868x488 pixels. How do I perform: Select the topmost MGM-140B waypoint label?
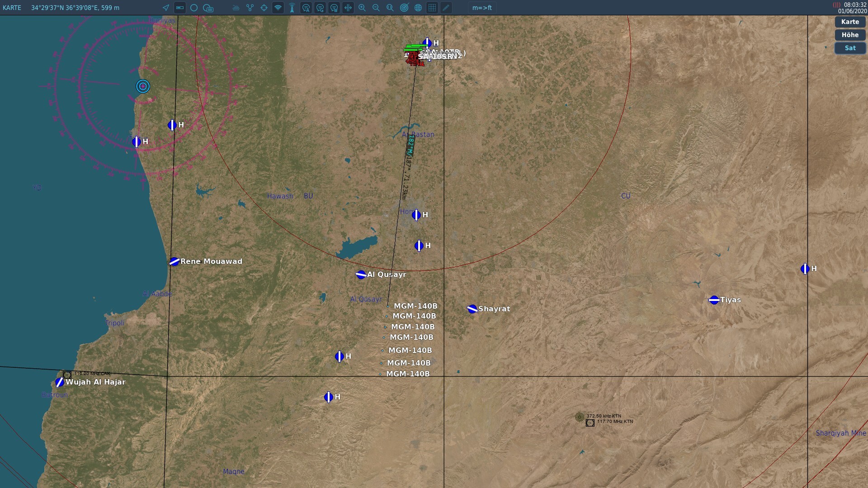click(x=415, y=306)
